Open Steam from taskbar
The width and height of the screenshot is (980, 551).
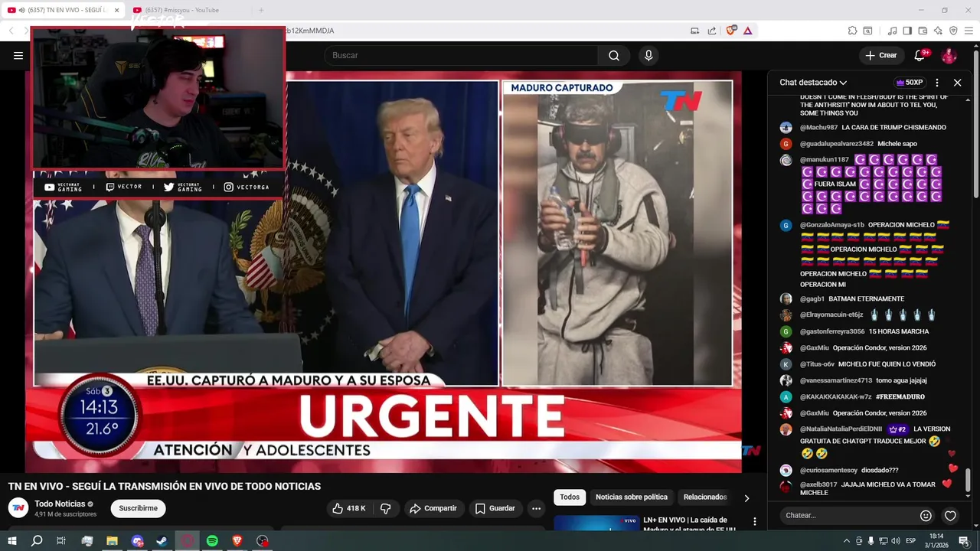coord(162,541)
